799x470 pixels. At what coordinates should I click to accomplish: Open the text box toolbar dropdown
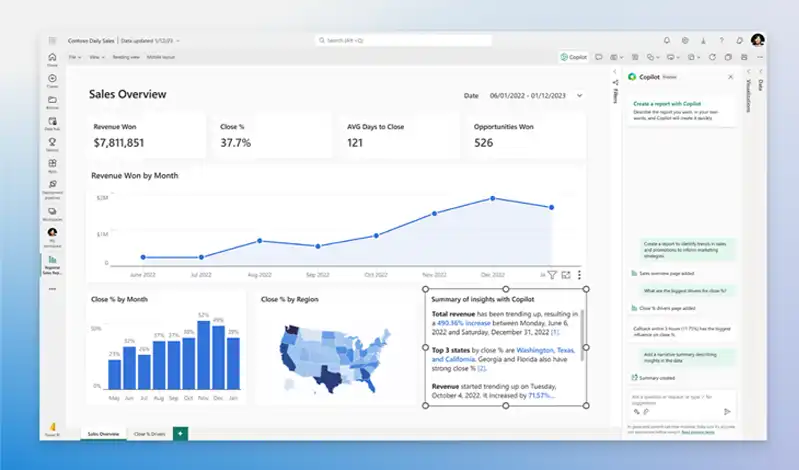(617, 57)
